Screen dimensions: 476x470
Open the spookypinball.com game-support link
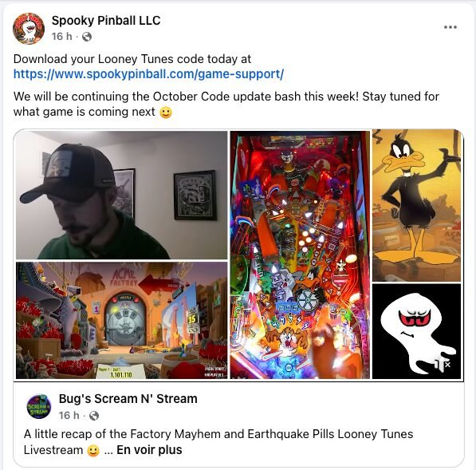(x=149, y=74)
